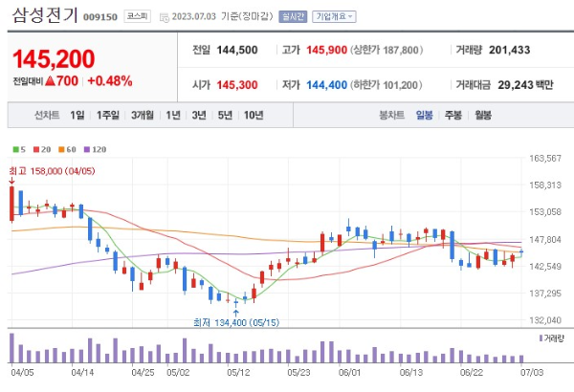The height and width of the screenshot is (392, 574).
Task: Click the current price 145,200
Action: [x=54, y=59]
